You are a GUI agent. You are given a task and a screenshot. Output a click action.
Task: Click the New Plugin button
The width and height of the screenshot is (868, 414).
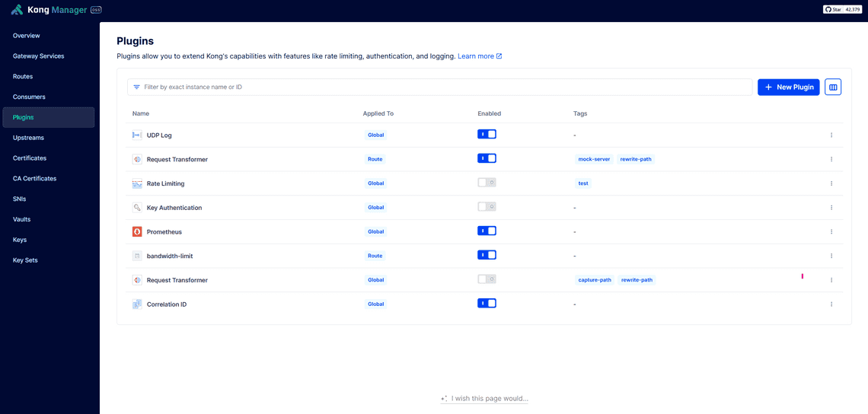point(788,87)
